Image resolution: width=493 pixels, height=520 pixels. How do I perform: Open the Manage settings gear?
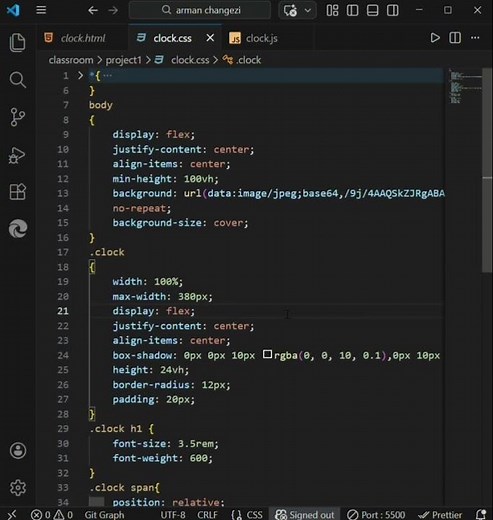coord(18,488)
